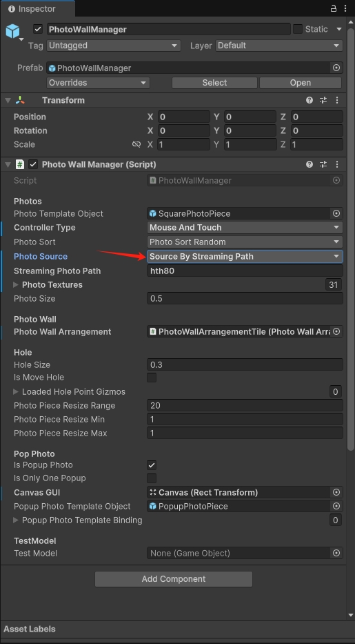This screenshot has height=644, width=355.
Task: Pick object for Photo Template Object field
Action: pos(336,213)
